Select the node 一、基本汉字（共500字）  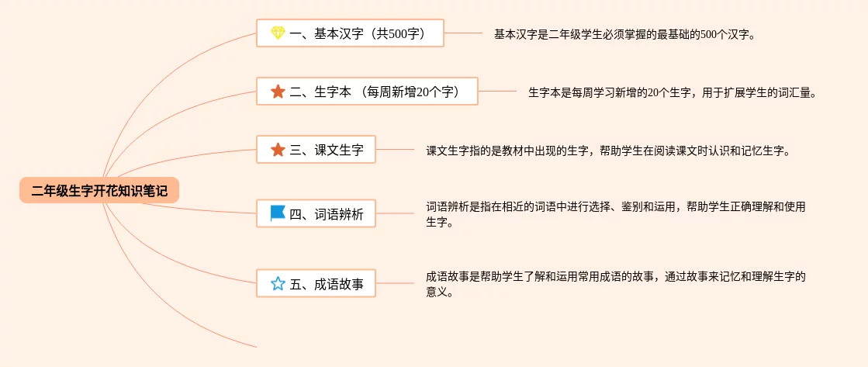click(x=350, y=33)
